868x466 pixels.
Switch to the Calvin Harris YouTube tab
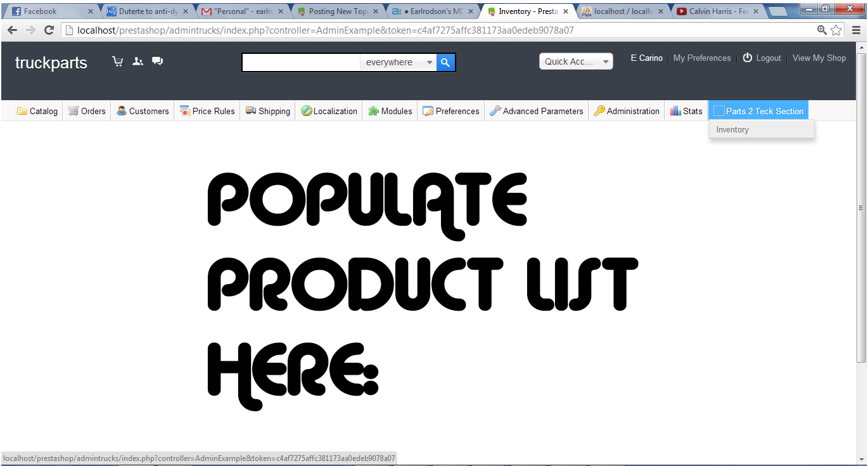tap(717, 11)
